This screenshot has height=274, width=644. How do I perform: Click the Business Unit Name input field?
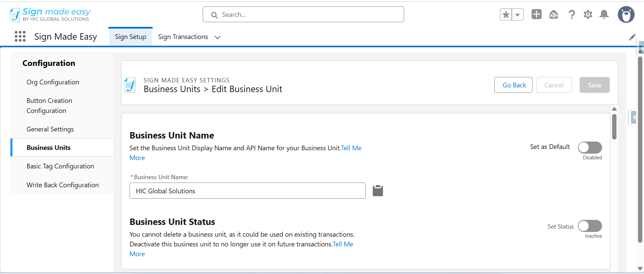click(248, 191)
